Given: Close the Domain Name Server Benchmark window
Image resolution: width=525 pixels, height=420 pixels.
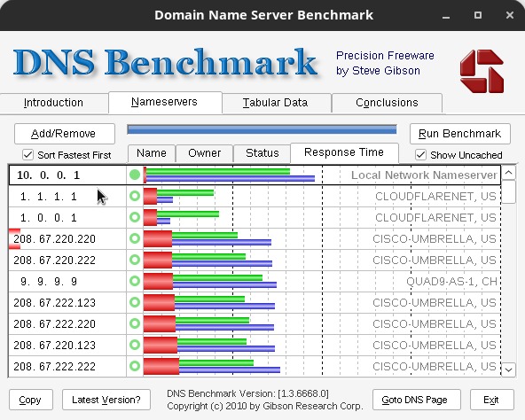Looking at the screenshot, I should [510, 15].
